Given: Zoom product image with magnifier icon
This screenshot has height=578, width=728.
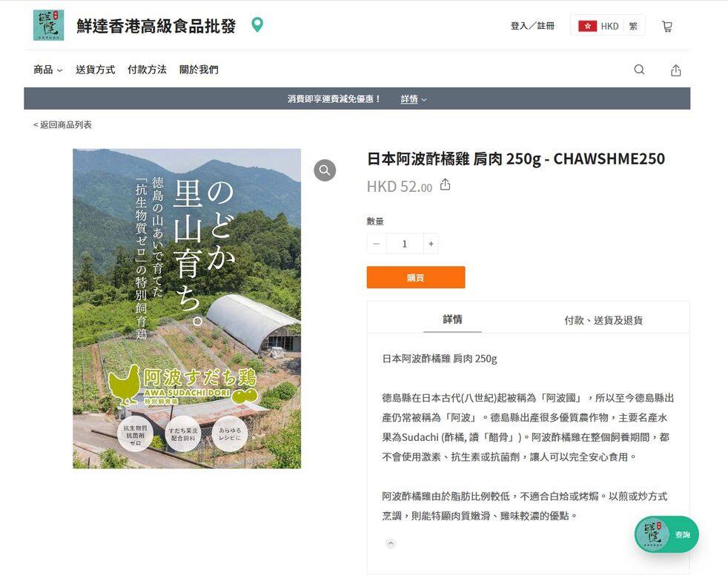Looking at the screenshot, I should pos(325,170).
